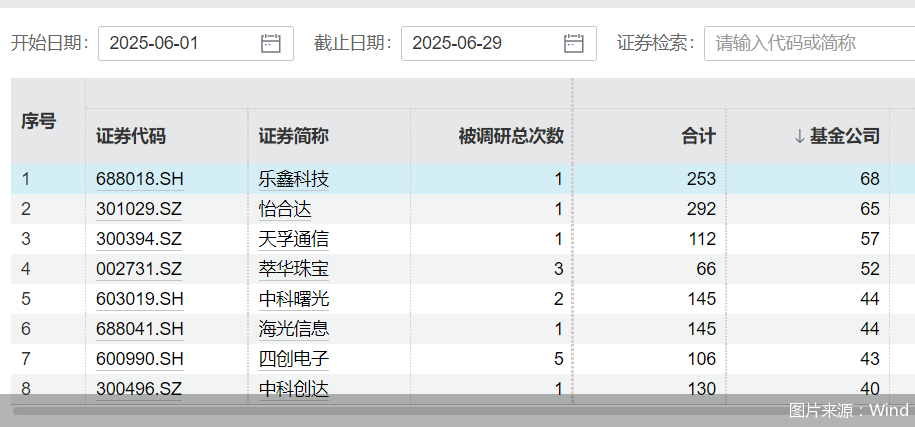The image size is (915, 427).
Task: Click the horizontal scrollbar at table bottom
Action: pyautogui.click(x=400, y=409)
